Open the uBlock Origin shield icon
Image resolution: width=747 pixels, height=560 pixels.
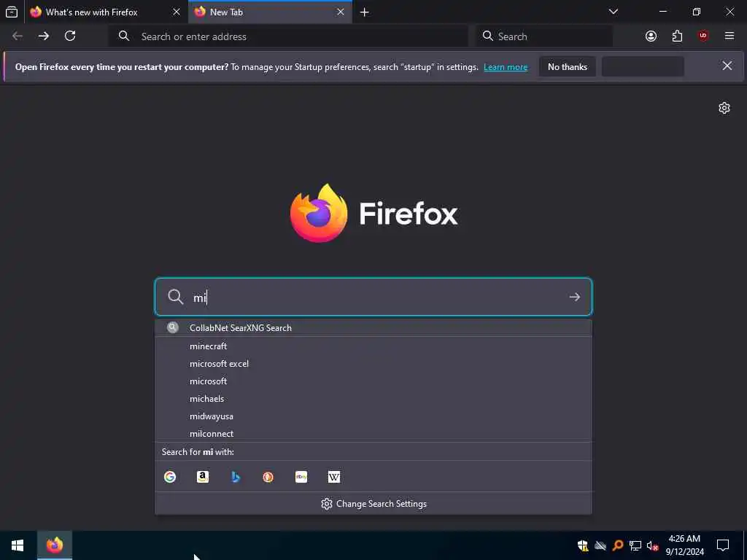pyautogui.click(x=703, y=36)
